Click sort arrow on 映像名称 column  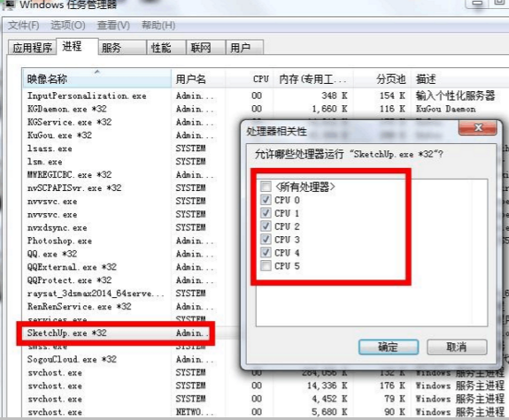click(97, 72)
